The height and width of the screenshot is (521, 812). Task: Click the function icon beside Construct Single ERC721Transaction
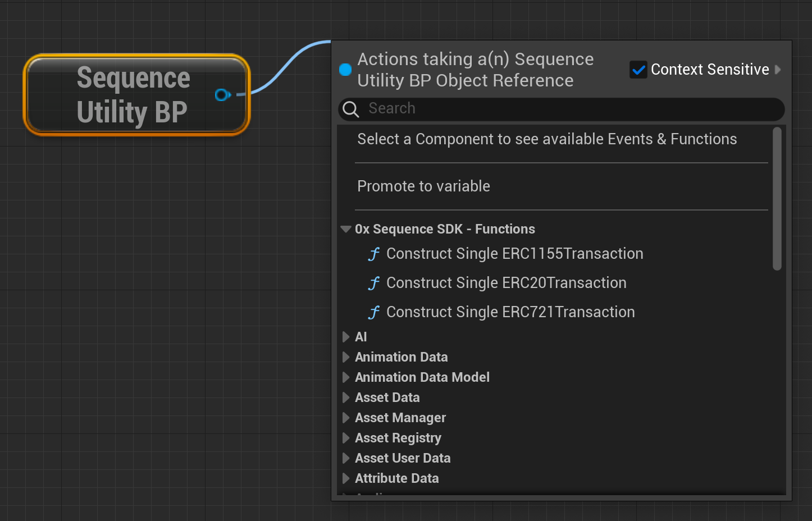pos(374,313)
